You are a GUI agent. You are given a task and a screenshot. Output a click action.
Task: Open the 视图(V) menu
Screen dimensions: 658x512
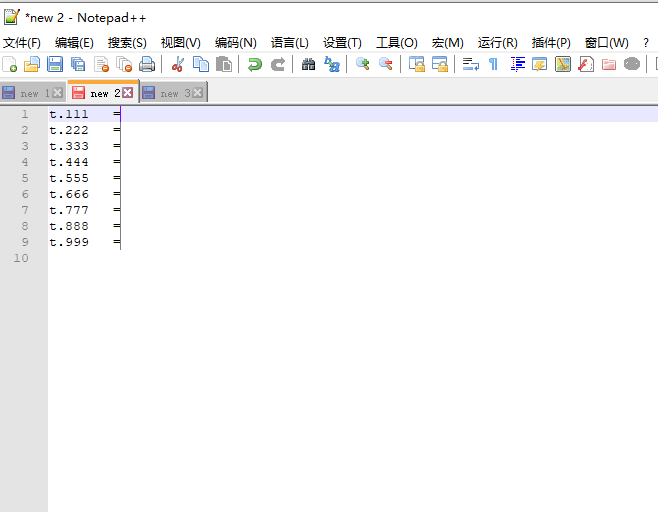180,43
